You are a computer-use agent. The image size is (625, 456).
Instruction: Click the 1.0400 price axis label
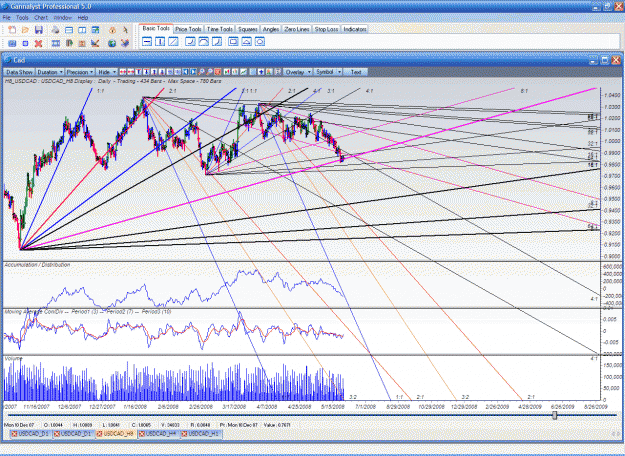(612, 95)
